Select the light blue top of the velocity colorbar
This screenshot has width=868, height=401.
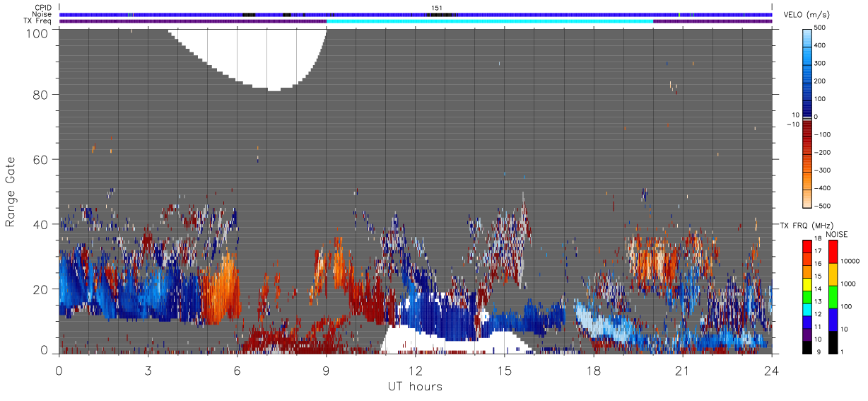[x=808, y=37]
